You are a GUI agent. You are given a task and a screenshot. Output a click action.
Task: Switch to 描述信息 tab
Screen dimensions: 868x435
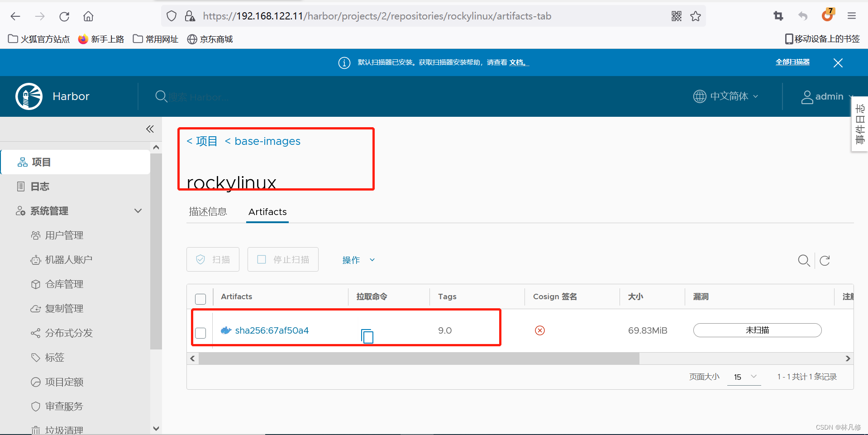pyautogui.click(x=208, y=212)
